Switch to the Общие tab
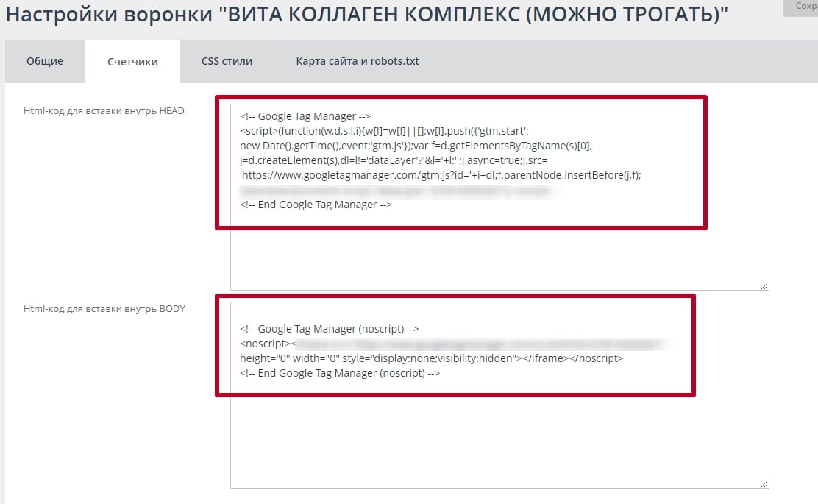 click(x=45, y=61)
